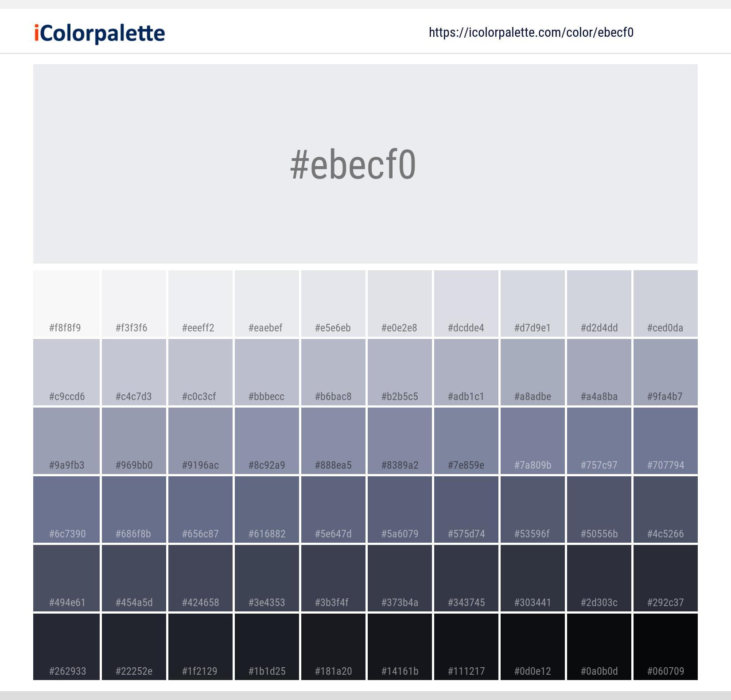Image resolution: width=731 pixels, height=700 pixels.
Task: Click the iColorpalette logo
Action: point(97,32)
